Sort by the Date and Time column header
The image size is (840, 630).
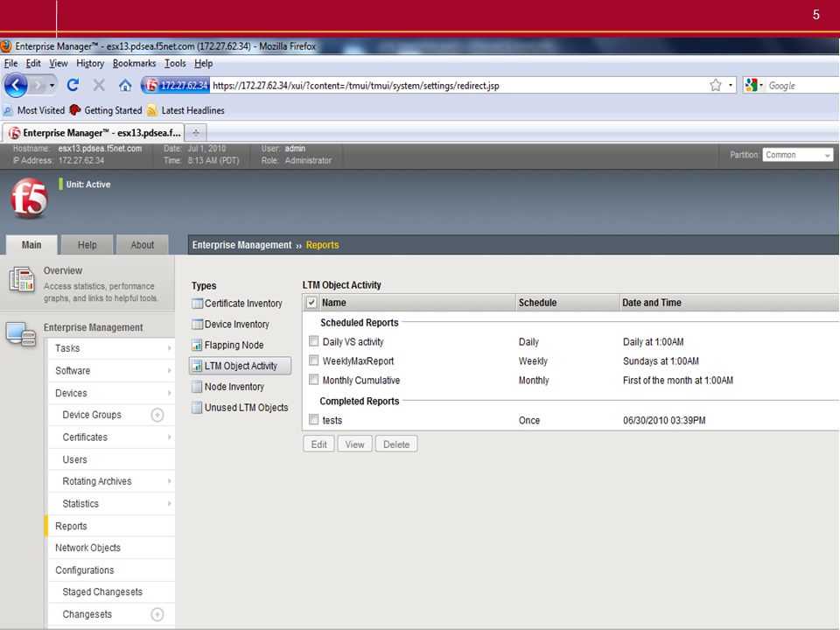(730, 303)
